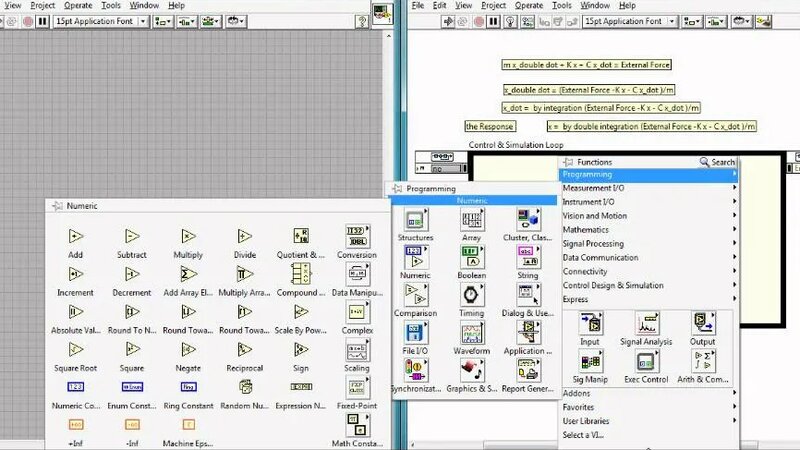Select the Square Root function
Viewport: 800px width, 450px height.
(x=76, y=349)
